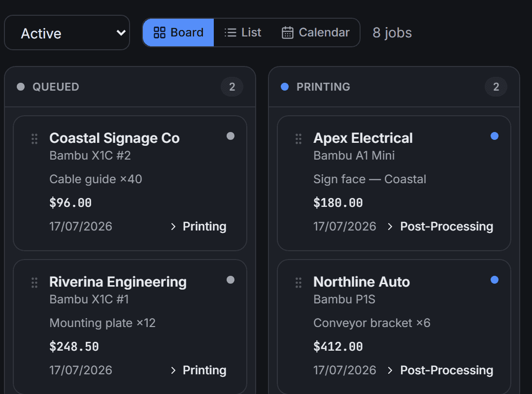Click the 8 jobs count text

[x=392, y=33]
